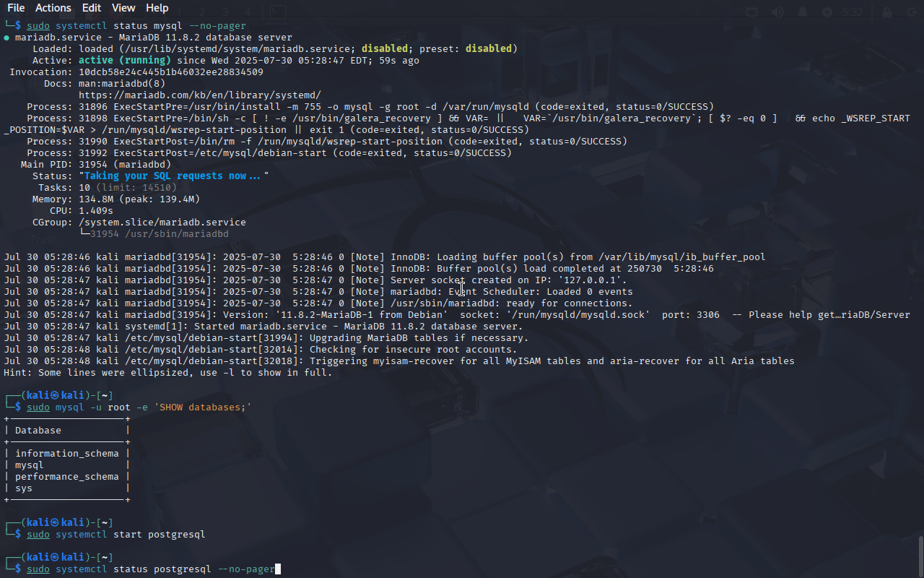924x578 pixels.
Task: Open the Edit menu
Action: (x=92, y=8)
